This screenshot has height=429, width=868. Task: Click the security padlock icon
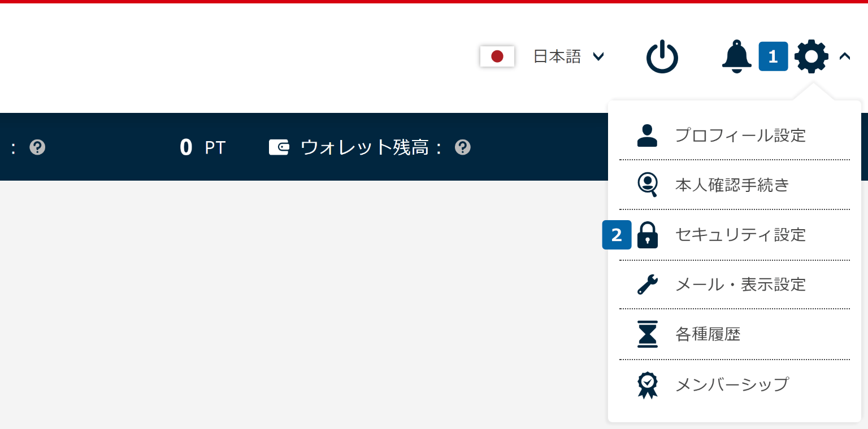coord(648,234)
